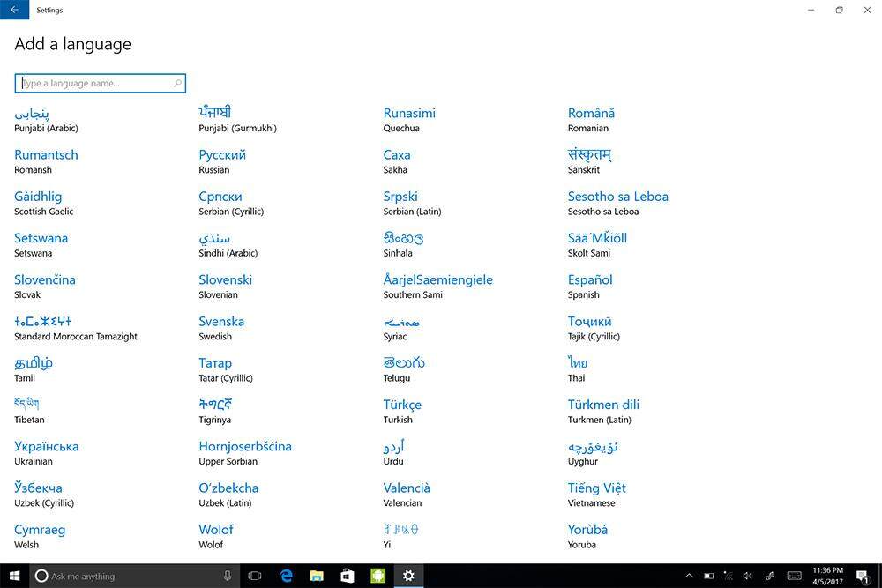The image size is (882, 588).
Task: Open the Windows Store taskbar icon
Action: tap(348, 576)
